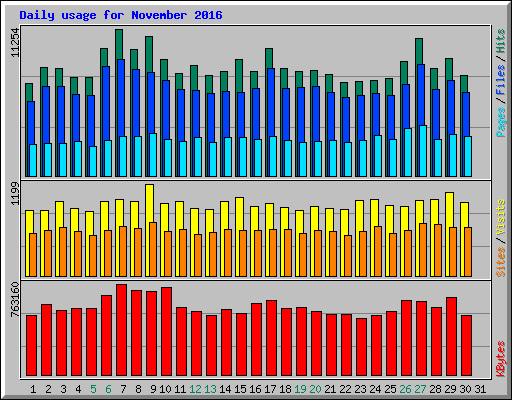This screenshot has height=400, width=512.
Task: Click day label 4 on the x-axis
Action: (x=78, y=389)
